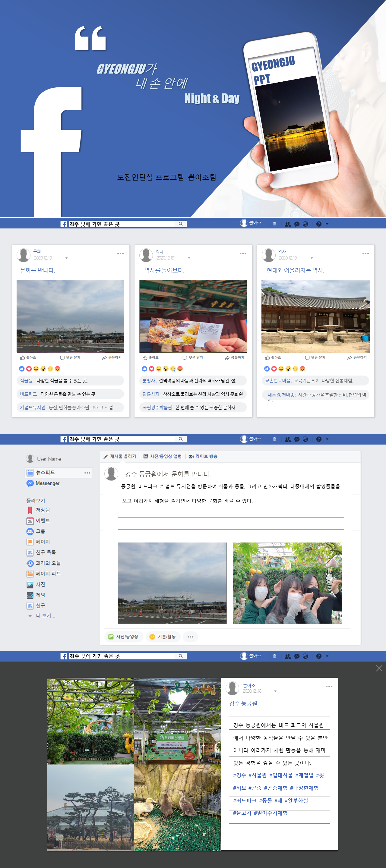Open audience dropdown on 경주 동궁원 post

tap(275, 691)
